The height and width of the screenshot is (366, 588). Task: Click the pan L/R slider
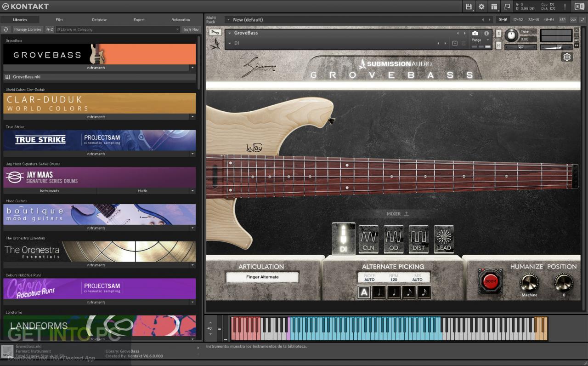point(520,47)
